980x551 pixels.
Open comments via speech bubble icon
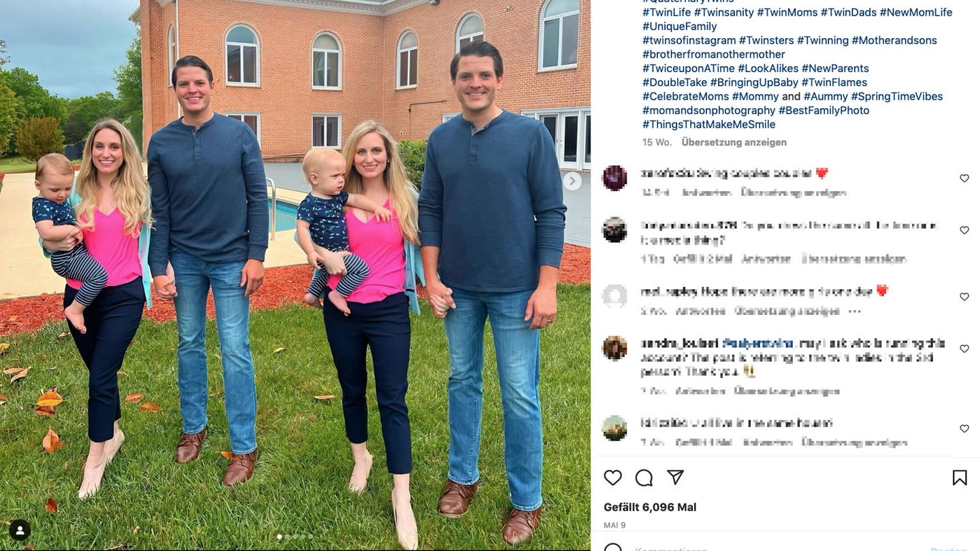pos(644,478)
